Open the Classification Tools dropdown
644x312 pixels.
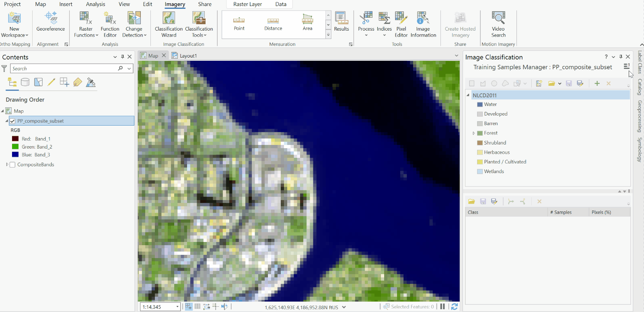tap(199, 32)
